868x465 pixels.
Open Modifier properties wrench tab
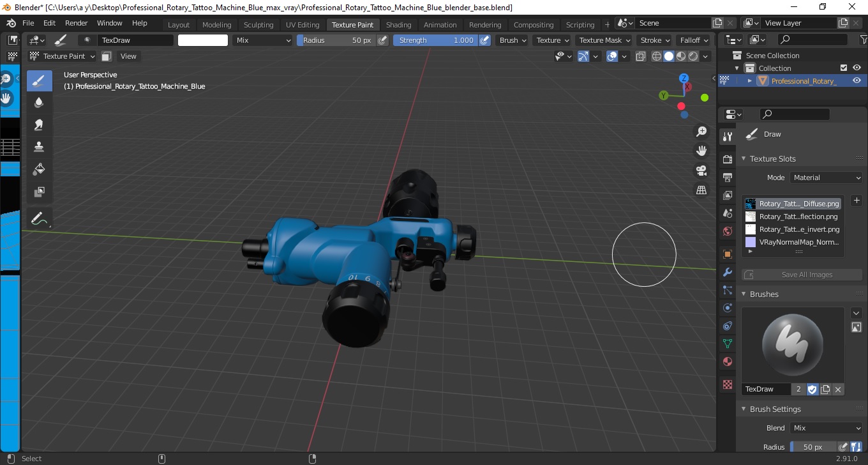727,272
